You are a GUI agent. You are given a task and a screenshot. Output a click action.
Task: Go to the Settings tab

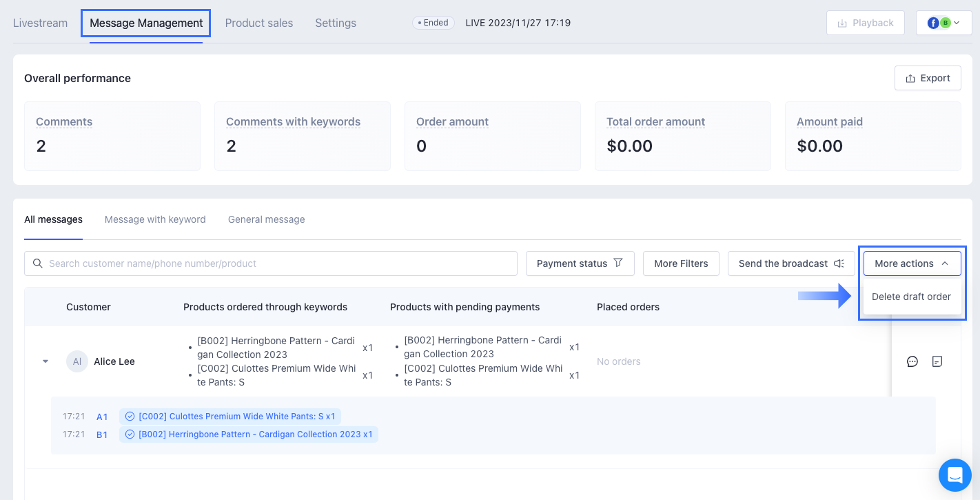click(x=336, y=23)
